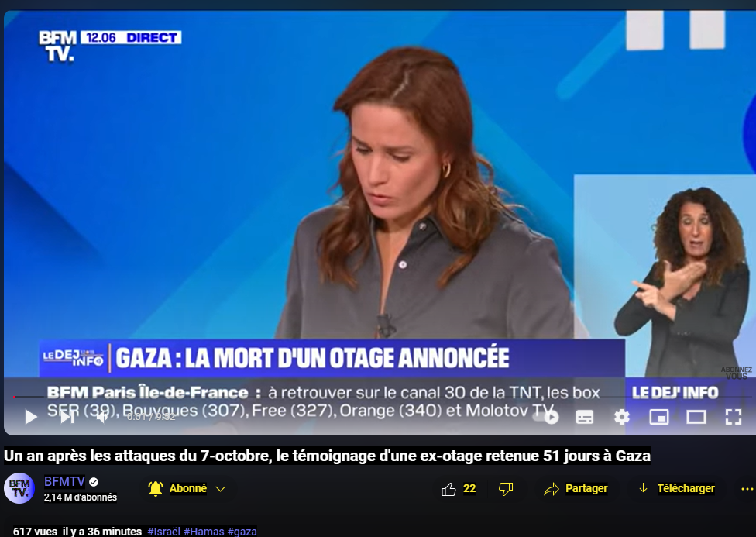Dislike the video with thumbs down
756x537 pixels.
pos(506,489)
